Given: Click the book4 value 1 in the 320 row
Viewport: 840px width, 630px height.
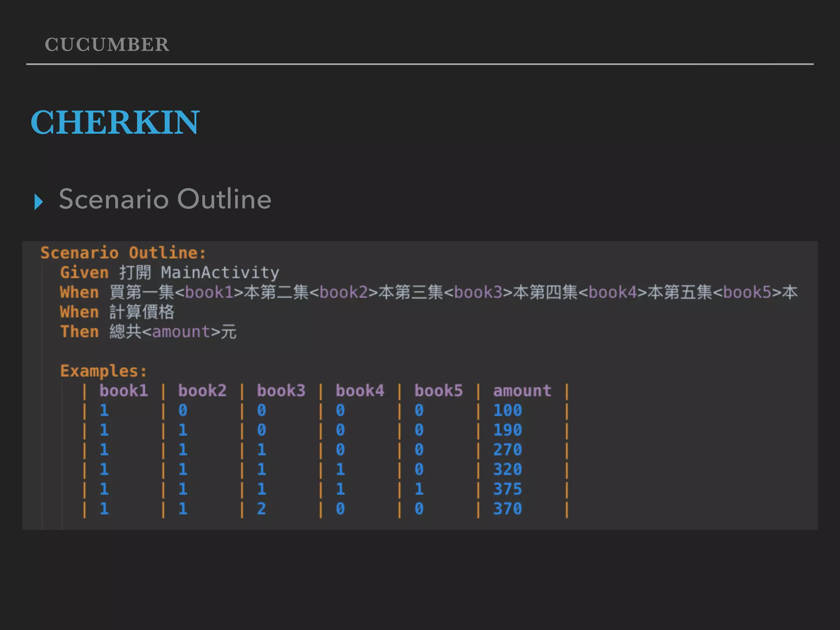Looking at the screenshot, I should (x=340, y=470).
